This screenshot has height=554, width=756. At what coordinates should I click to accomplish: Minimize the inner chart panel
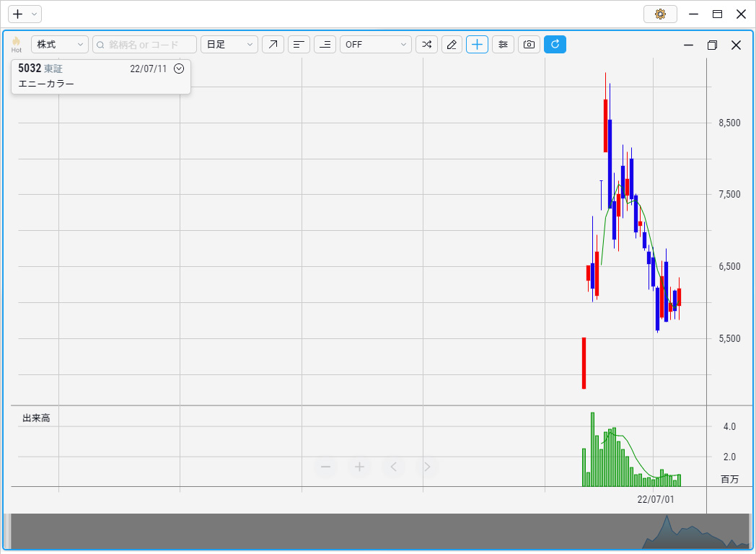tap(688, 45)
